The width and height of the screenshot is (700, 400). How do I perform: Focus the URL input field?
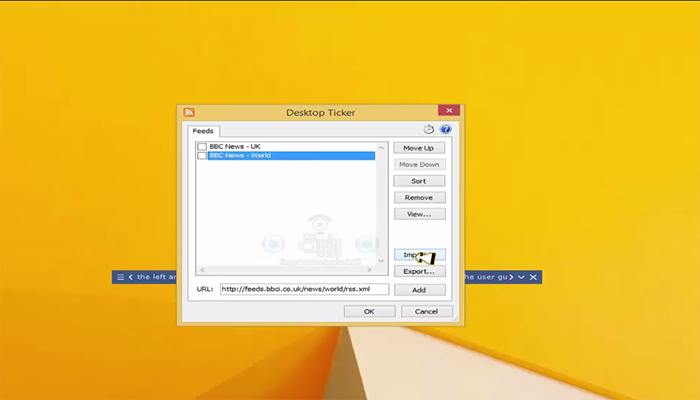coord(304,289)
